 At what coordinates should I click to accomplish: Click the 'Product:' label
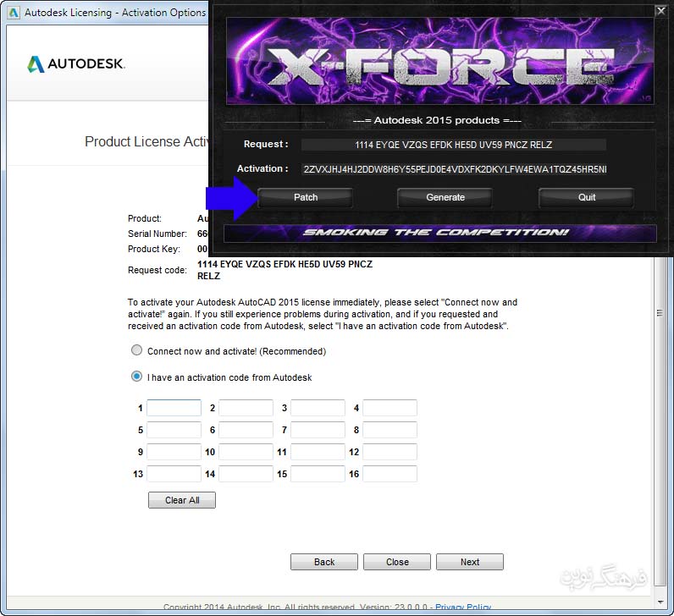145,218
